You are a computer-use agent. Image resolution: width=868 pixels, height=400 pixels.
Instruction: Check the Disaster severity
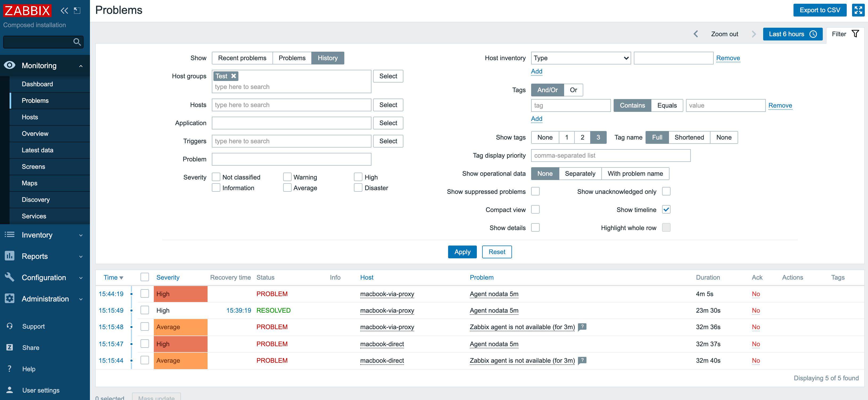pos(358,187)
